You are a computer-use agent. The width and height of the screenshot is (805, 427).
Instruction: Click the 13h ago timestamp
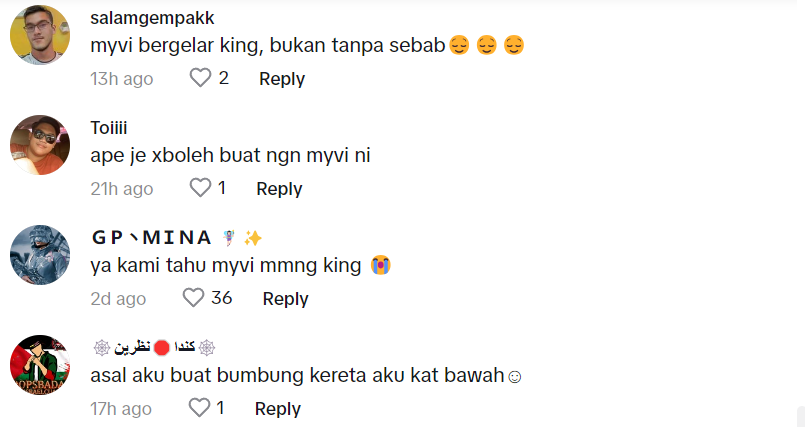click(x=122, y=78)
